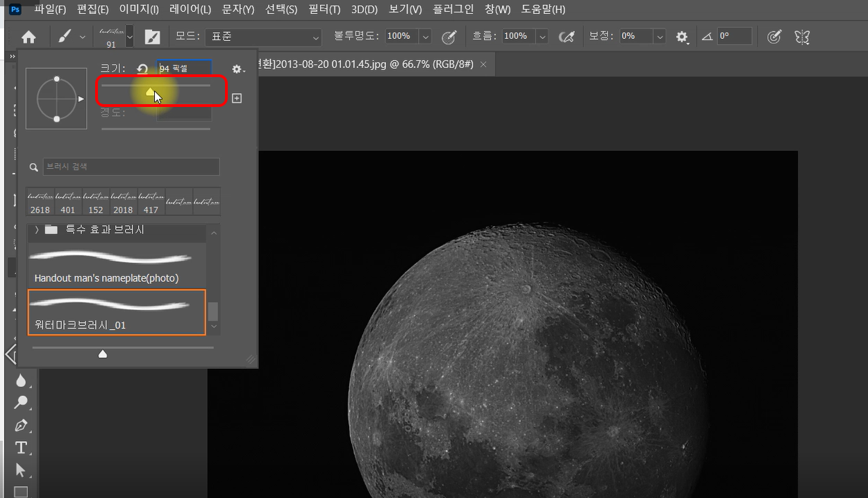
Task: Click the brush angle and roundness preview
Action: (x=56, y=99)
